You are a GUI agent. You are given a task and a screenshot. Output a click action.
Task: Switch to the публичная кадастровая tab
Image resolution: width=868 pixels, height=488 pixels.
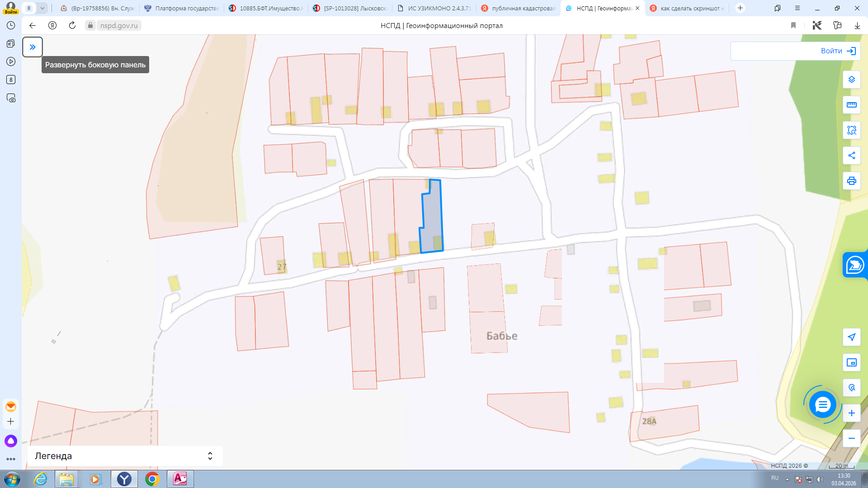(518, 8)
